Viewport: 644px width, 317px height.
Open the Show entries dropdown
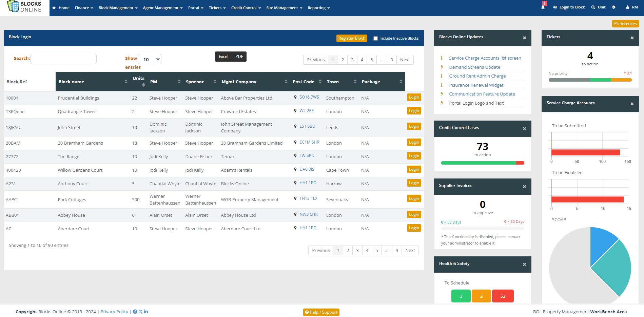tap(150, 59)
